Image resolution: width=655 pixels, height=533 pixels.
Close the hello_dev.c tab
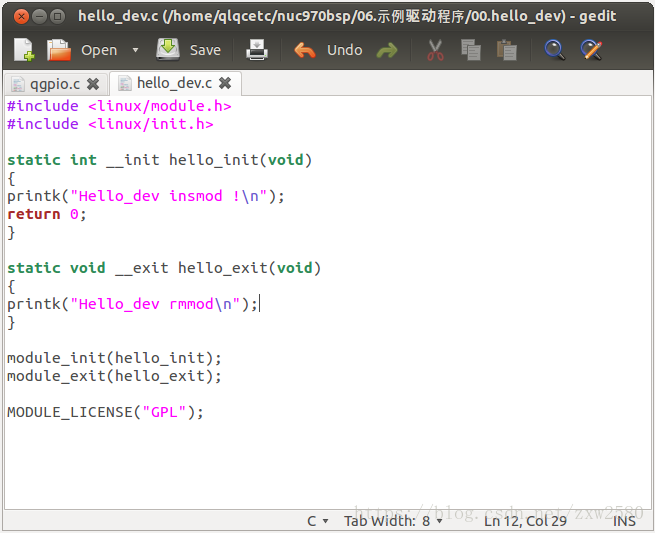tap(225, 83)
